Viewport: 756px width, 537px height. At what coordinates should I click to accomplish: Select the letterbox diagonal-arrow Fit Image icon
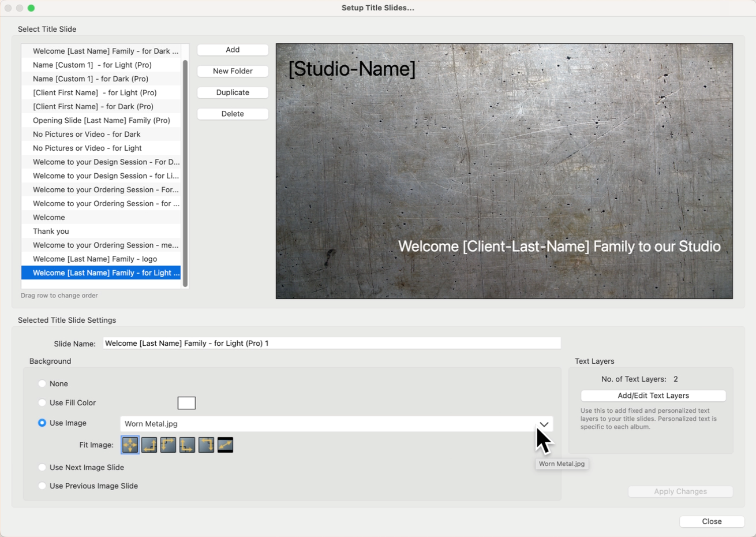coord(225,445)
